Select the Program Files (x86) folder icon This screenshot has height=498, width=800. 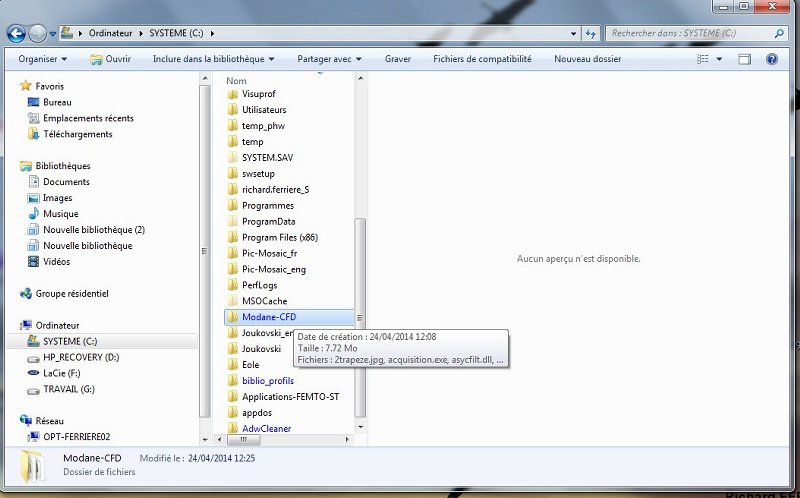[x=233, y=237]
